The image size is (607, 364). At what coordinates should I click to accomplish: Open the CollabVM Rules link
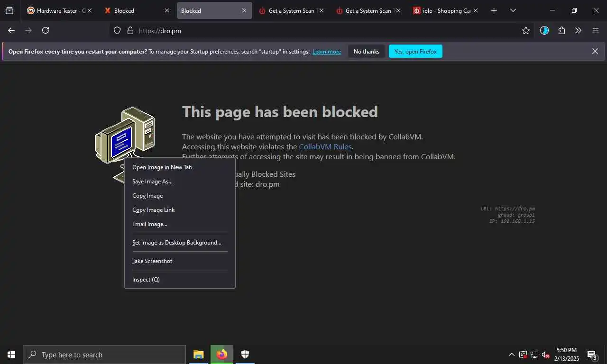point(325,146)
